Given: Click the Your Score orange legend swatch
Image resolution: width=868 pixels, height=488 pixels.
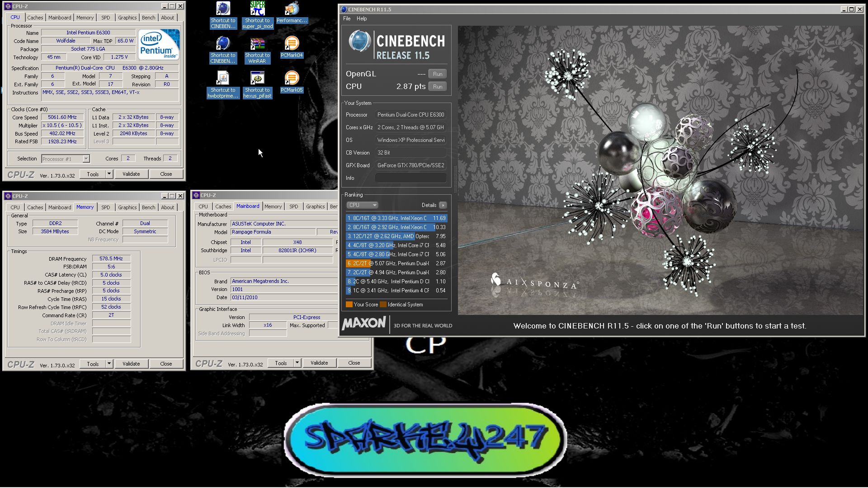Looking at the screenshot, I should point(349,305).
